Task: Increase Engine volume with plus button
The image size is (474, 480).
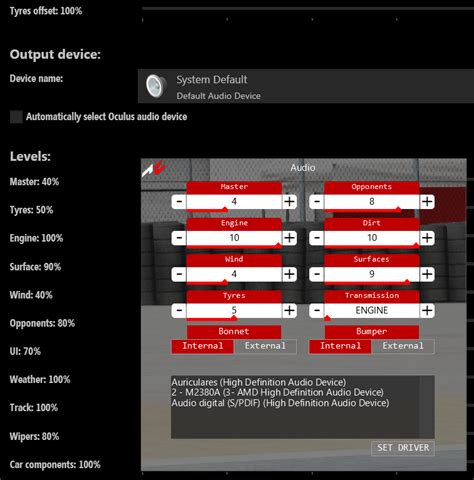Action: (x=289, y=238)
